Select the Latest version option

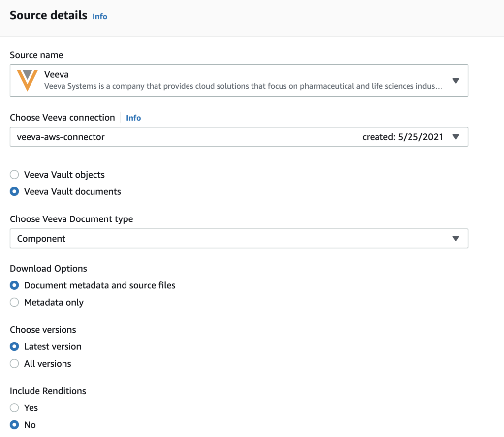click(x=14, y=346)
